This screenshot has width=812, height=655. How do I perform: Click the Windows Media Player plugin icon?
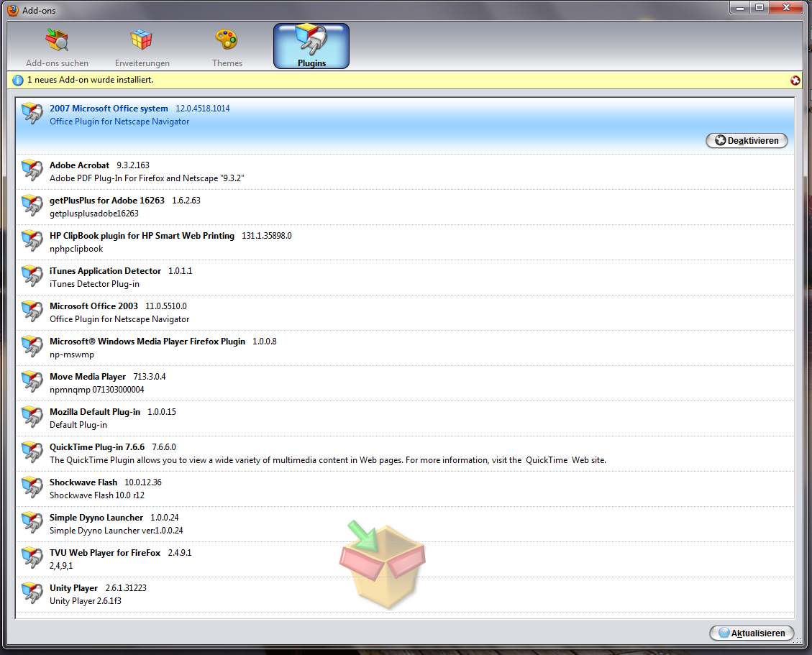[32, 346]
